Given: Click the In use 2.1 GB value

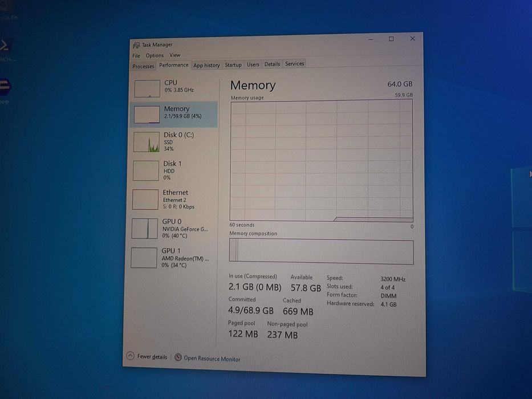Looking at the screenshot, I should [x=255, y=287].
